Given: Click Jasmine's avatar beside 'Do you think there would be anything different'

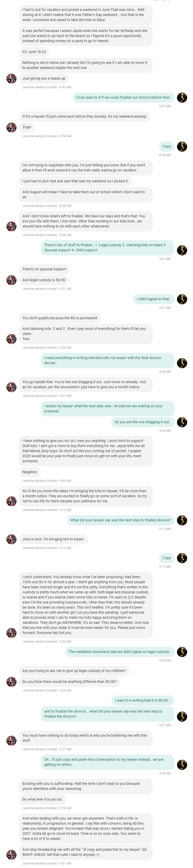Looking at the screenshot, I should click(x=11, y=682).
